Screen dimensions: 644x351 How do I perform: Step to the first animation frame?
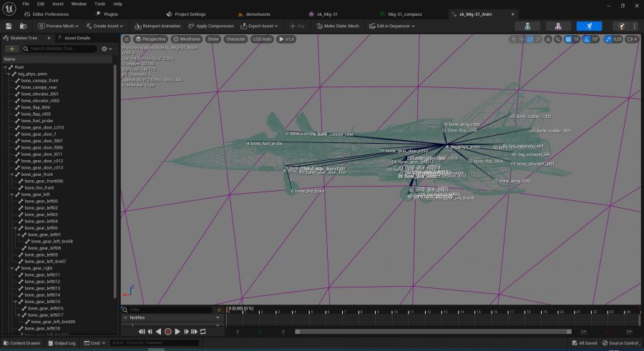(142, 331)
